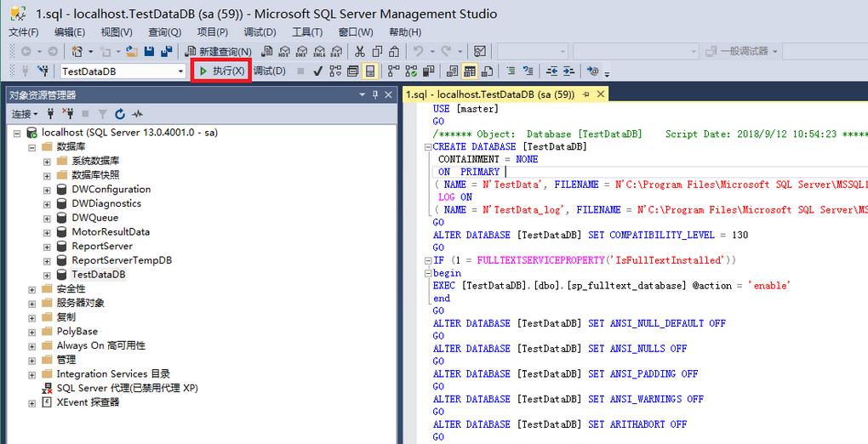
Task: Toggle pin on 1.sql document tab
Action: click(586, 94)
